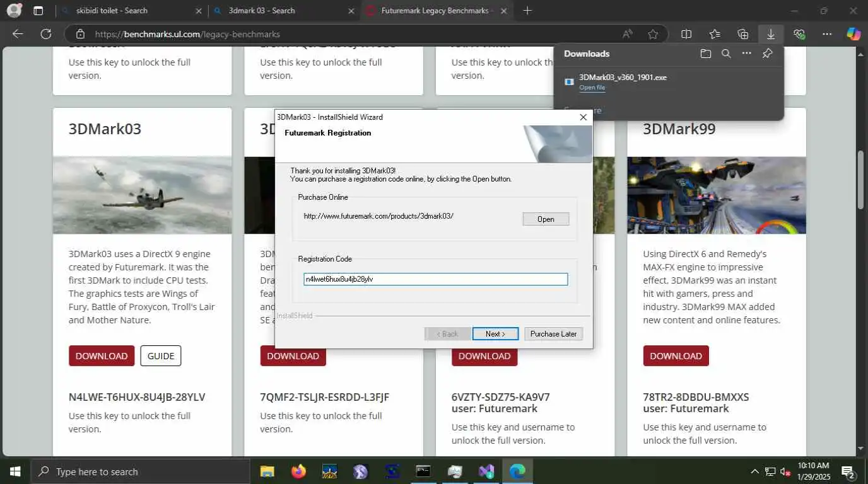The image size is (868, 484).
Task: Click DOWNLOAD above 7QMF2 key
Action: [293, 355]
